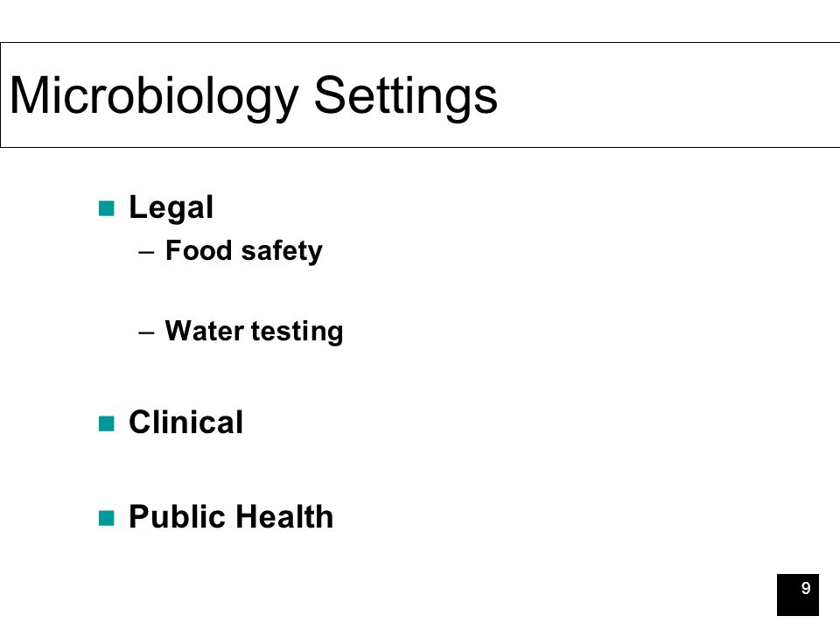The height and width of the screenshot is (630, 840).
Task: Click the teal bullet beside Clinical
Action: (107, 423)
